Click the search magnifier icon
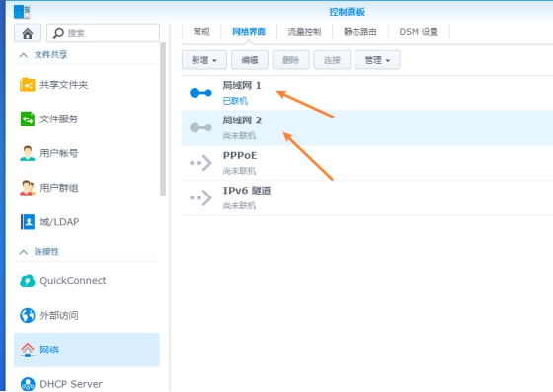 [58, 33]
